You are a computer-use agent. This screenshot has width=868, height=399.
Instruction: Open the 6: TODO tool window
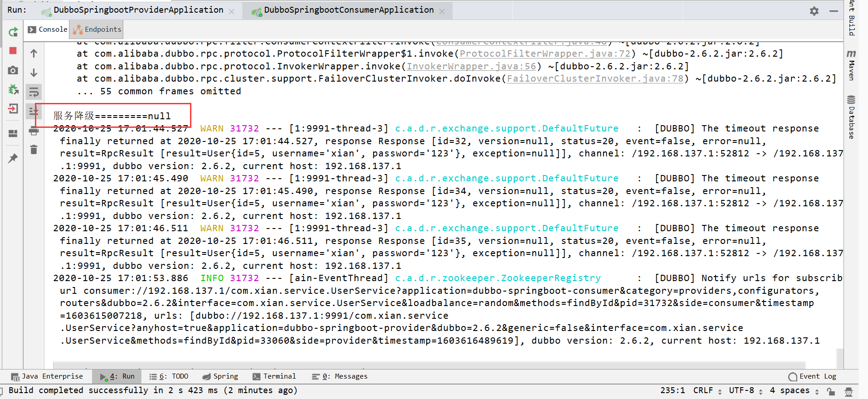(x=169, y=376)
